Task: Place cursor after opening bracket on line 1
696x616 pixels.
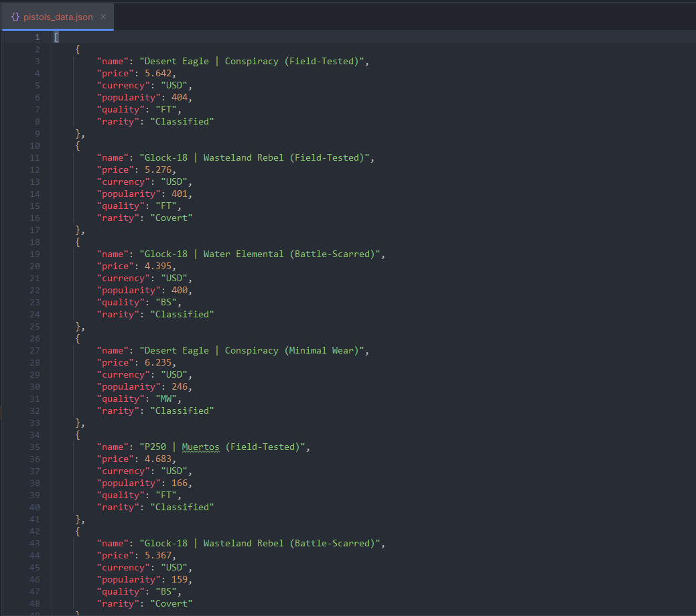Action: (x=58, y=37)
